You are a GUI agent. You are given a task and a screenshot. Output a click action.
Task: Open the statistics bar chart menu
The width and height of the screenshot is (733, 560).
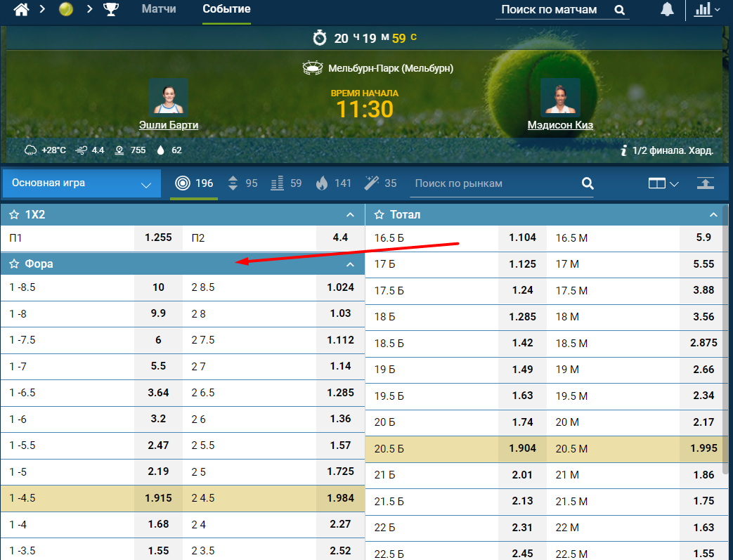pos(706,9)
